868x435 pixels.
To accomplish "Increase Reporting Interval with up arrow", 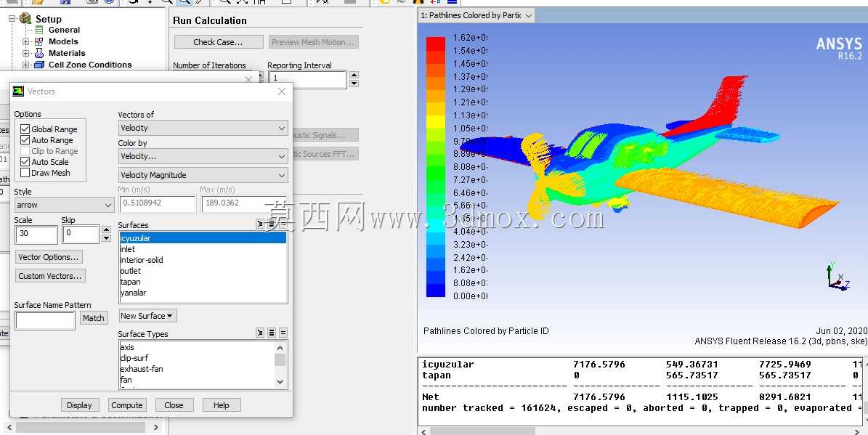I will tap(354, 75).
